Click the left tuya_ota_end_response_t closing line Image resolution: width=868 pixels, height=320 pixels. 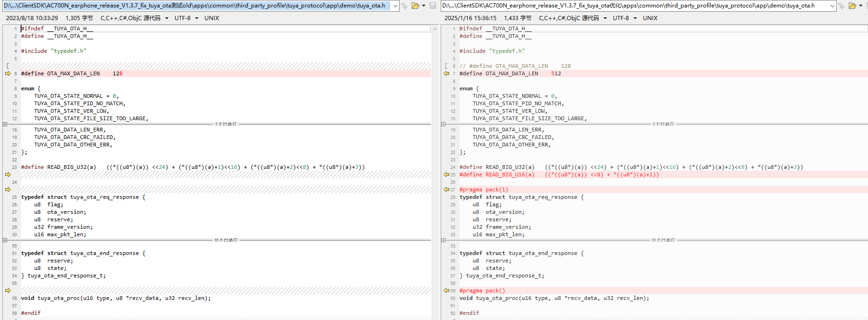pos(63,276)
